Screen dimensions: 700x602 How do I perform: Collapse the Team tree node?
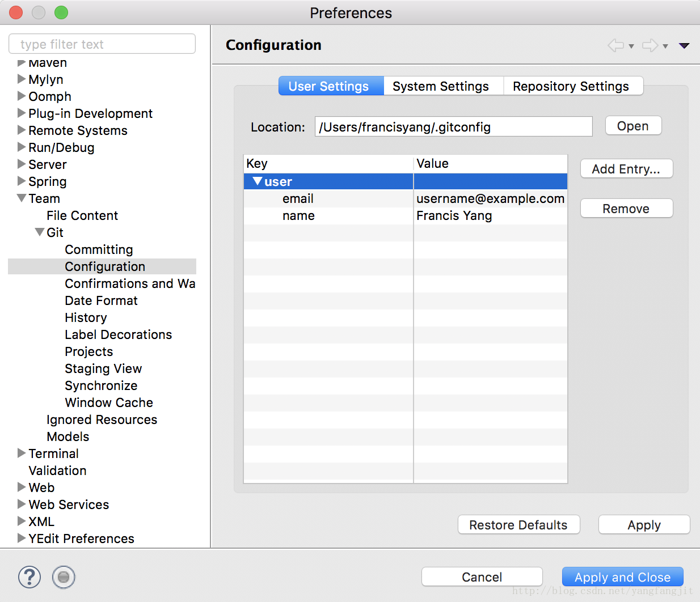22,198
